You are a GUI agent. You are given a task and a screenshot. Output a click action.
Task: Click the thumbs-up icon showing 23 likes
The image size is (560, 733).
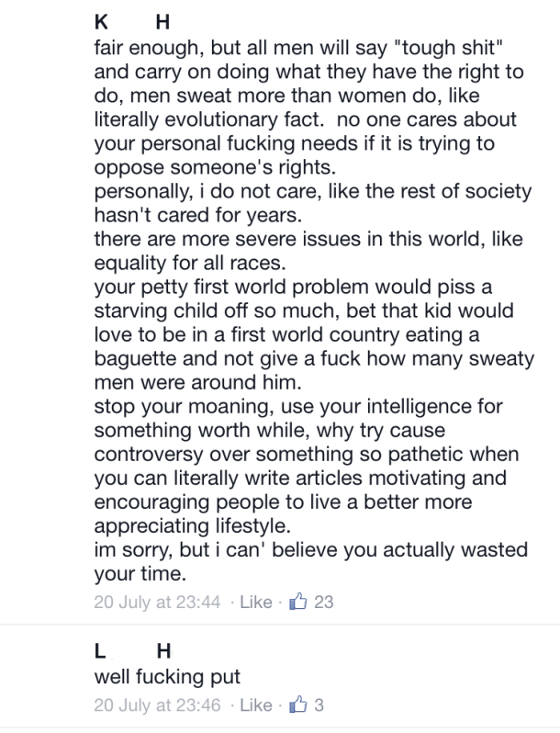click(298, 601)
